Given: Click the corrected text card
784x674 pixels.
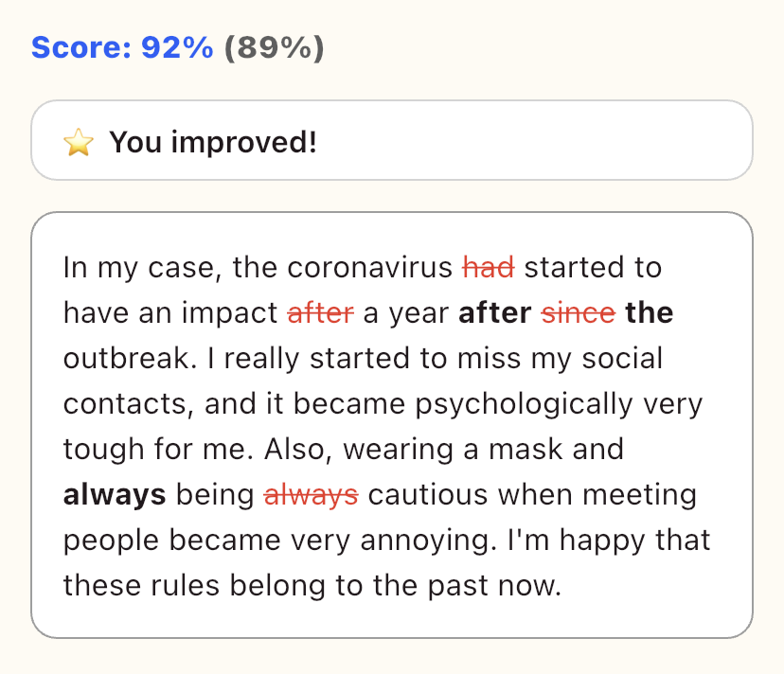Looking at the screenshot, I should (x=392, y=424).
